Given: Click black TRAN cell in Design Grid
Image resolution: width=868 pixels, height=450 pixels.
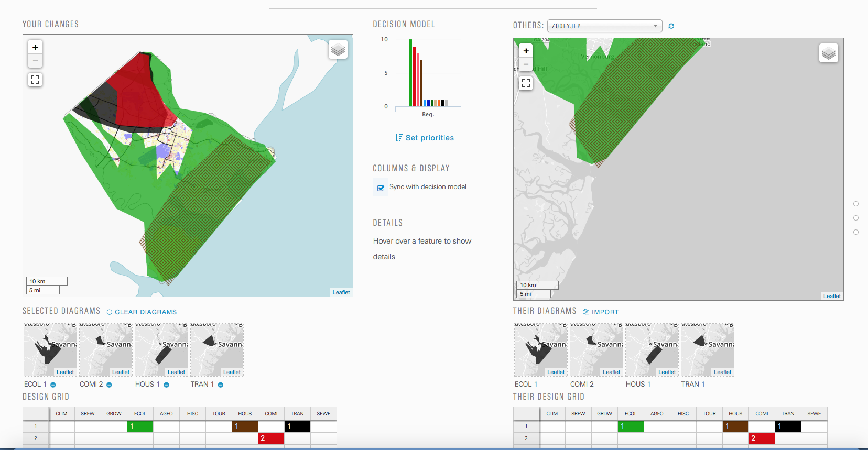Looking at the screenshot, I should click(297, 426).
